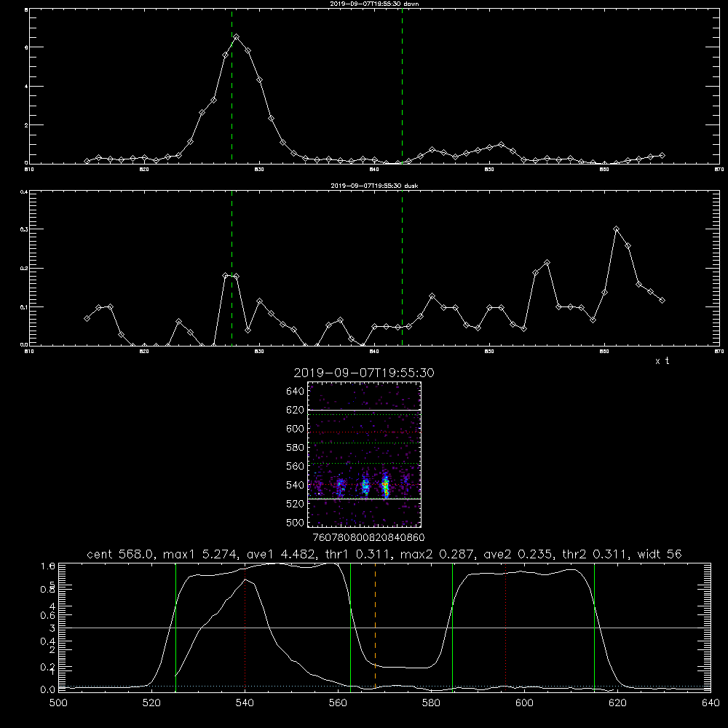Click the green vertical line at 525 in bottom plot
The height and width of the screenshot is (728, 728).
[x=175, y=628]
